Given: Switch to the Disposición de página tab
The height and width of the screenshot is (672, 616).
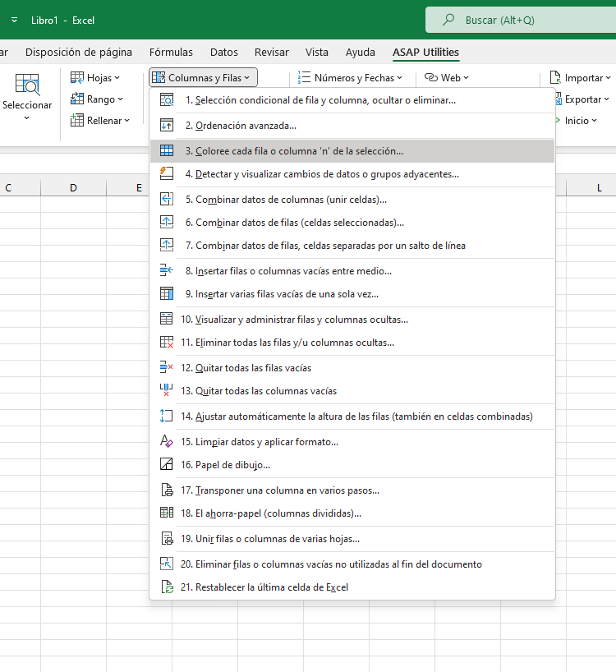Looking at the screenshot, I should (x=79, y=53).
